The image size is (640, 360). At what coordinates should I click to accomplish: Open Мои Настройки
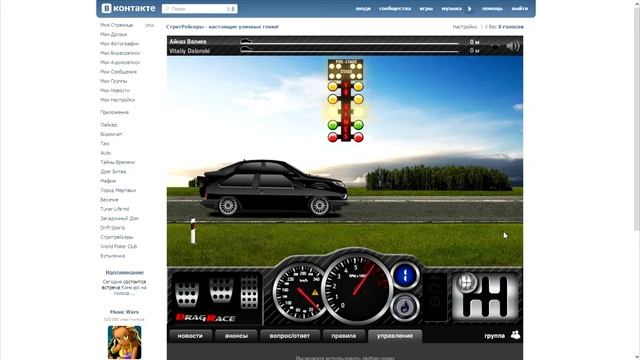[118, 100]
